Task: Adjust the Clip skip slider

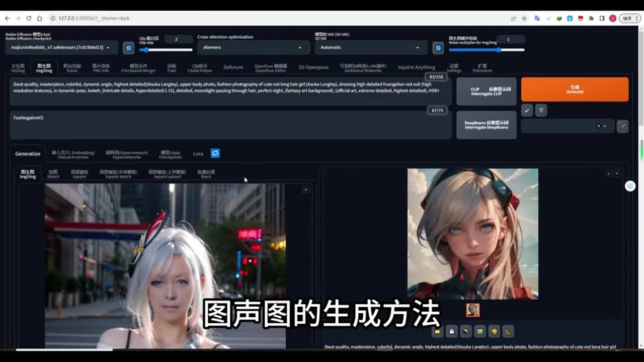Action: click(166, 50)
